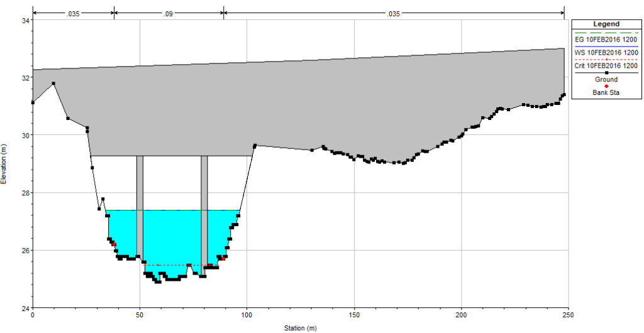
Task: Click the 34 elevation tick label
Action: point(26,20)
